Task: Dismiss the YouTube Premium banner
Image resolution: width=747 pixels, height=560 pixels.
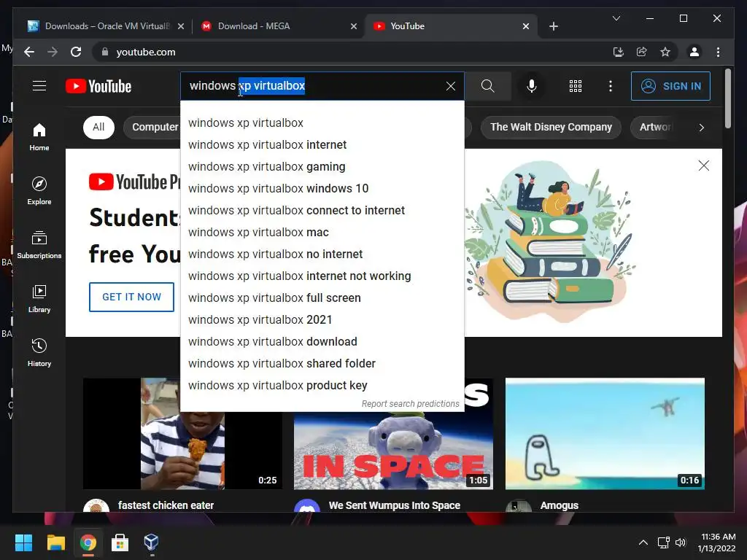Action: pos(704,166)
